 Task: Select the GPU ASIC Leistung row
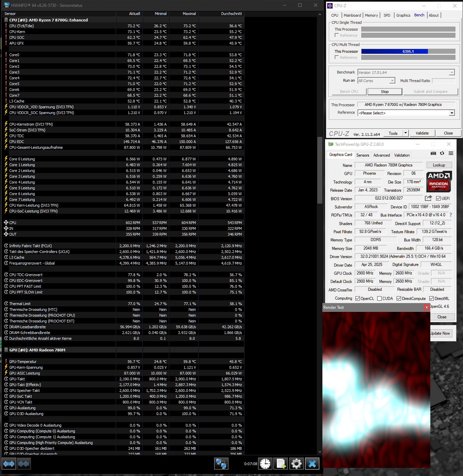click(123, 373)
